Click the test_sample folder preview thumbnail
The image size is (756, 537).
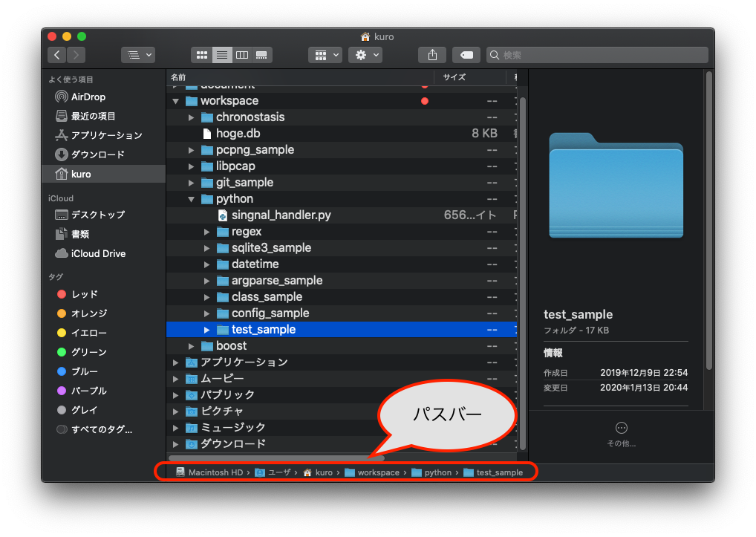(616, 186)
